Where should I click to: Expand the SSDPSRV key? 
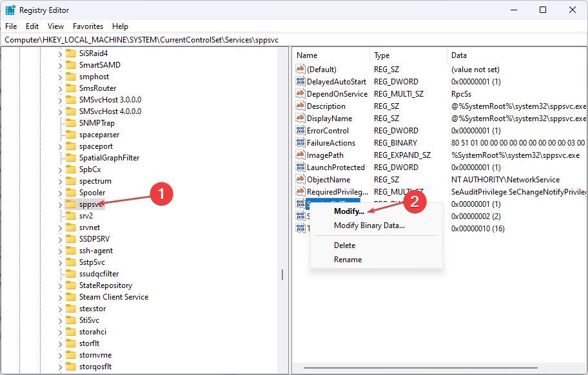coord(60,240)
